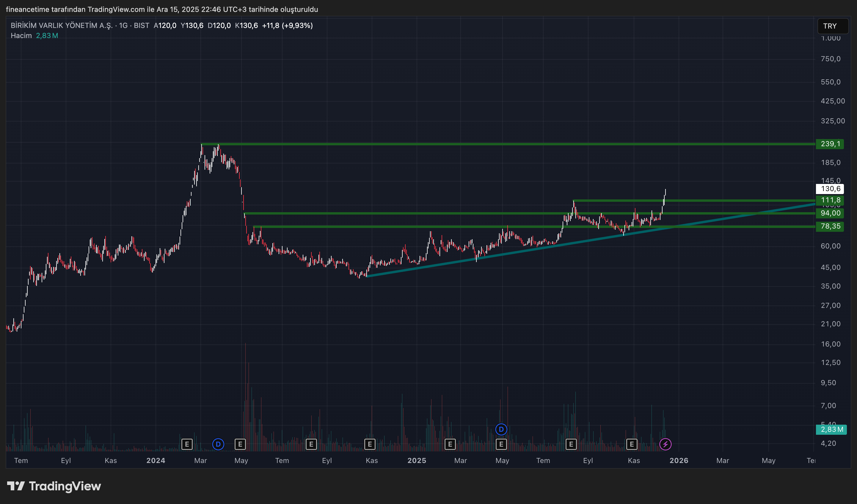857x504 pixels.
Task: Open the TRY currency selector
Action: 833,26
